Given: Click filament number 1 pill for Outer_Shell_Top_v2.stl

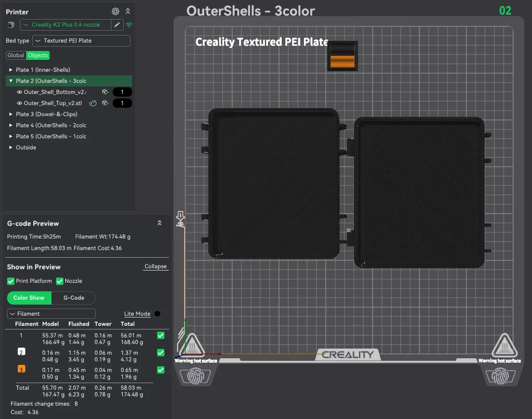Looking at the screenshot, I should (x=122, y=103).
